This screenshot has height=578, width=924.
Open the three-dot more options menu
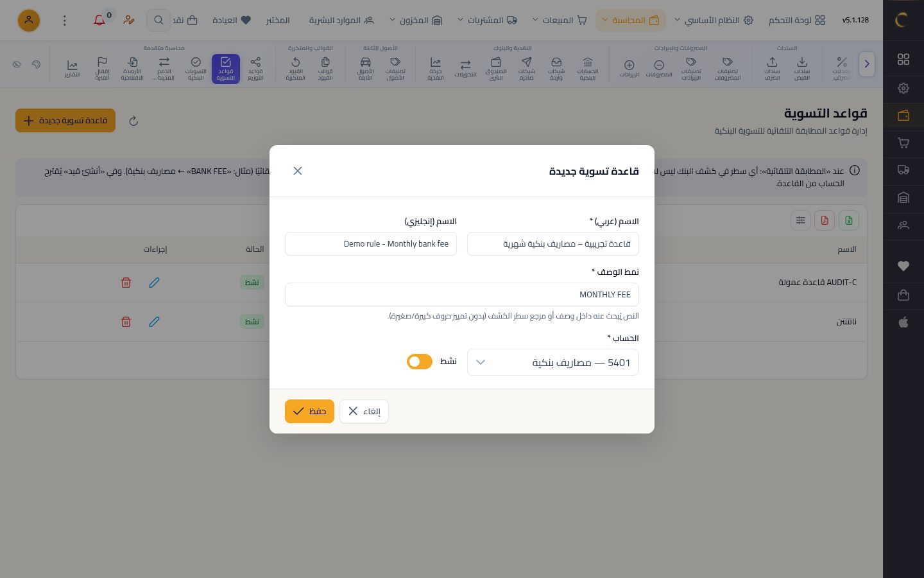64,21
